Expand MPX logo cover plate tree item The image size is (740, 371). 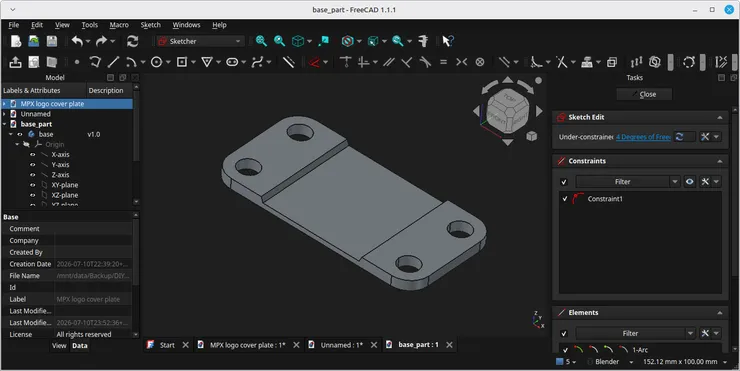4,104
